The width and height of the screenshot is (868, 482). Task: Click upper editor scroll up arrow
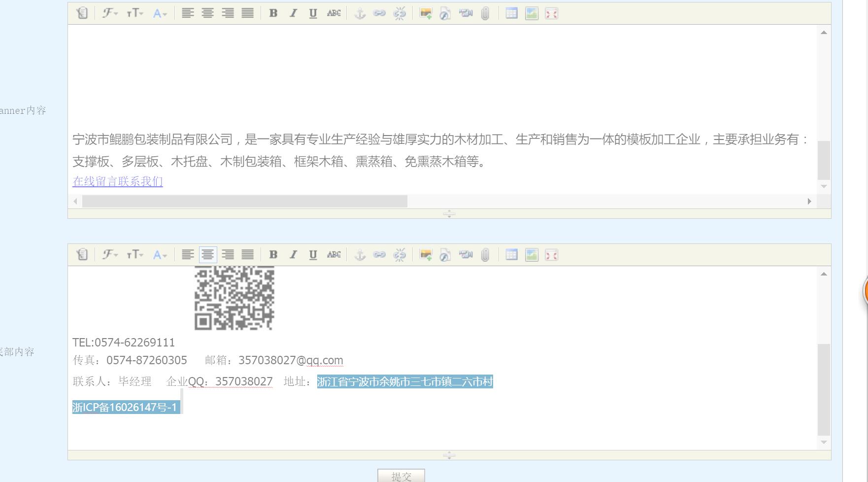pos(824,33)
